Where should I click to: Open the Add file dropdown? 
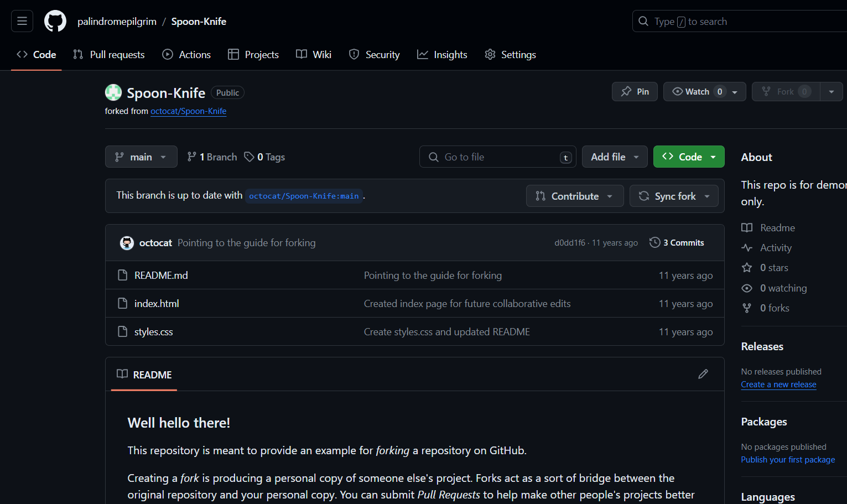coord(614,157)
